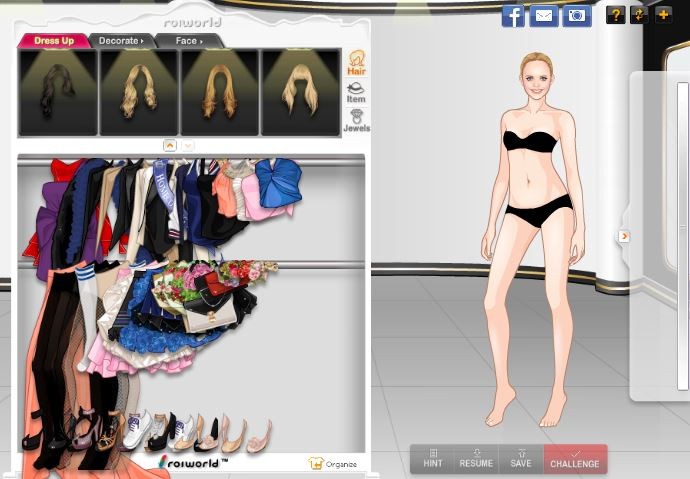Expand the right side panel arrow
This screenshot has width=690, height=479.
[x=624, y=236]
